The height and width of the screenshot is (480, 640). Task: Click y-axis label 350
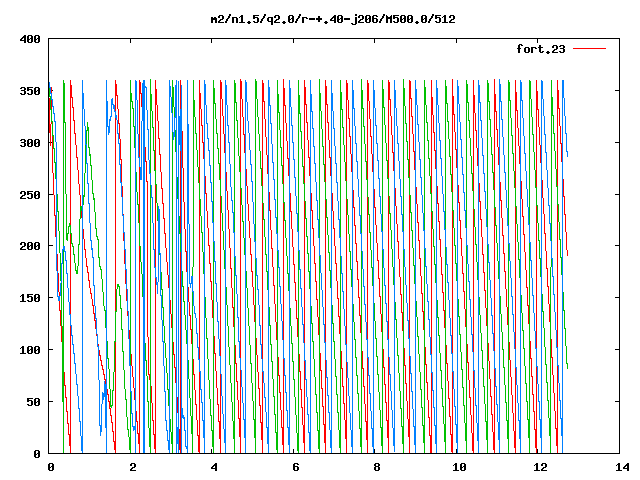[30, 91]
